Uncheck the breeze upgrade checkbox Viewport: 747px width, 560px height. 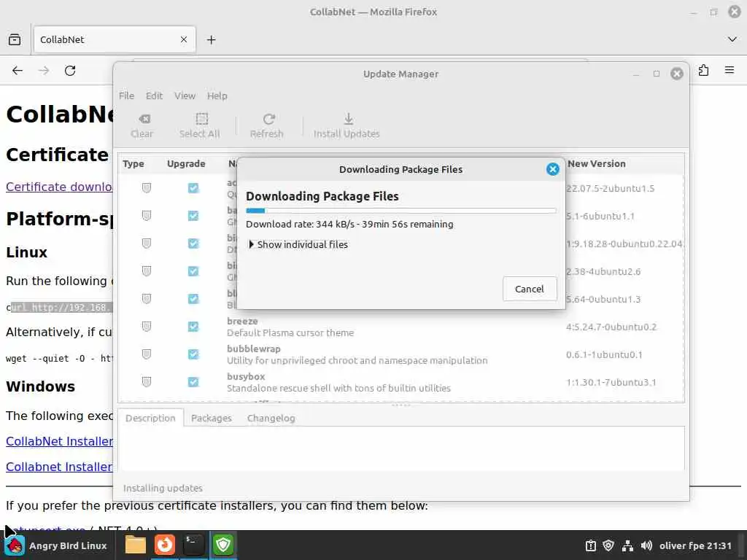coord(193,326)
